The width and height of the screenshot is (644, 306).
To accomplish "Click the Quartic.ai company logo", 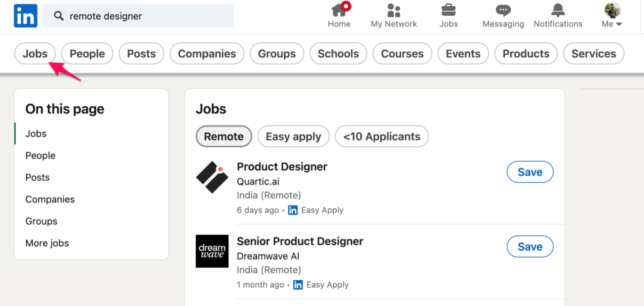I will coord(212,178).
